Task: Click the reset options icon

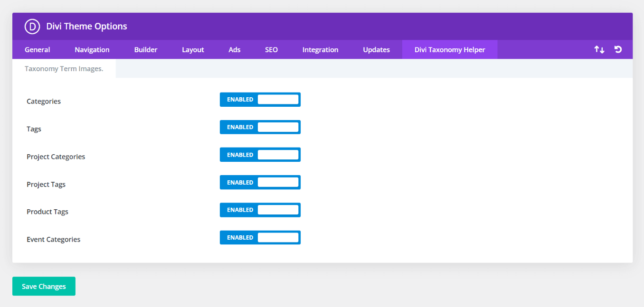Action: [618, 49]
